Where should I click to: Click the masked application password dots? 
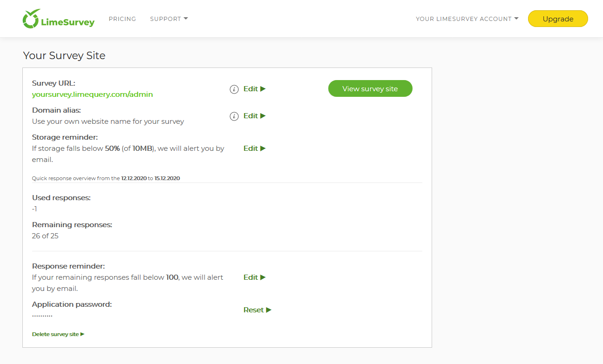pyautogui.click(x=42, y=316)
